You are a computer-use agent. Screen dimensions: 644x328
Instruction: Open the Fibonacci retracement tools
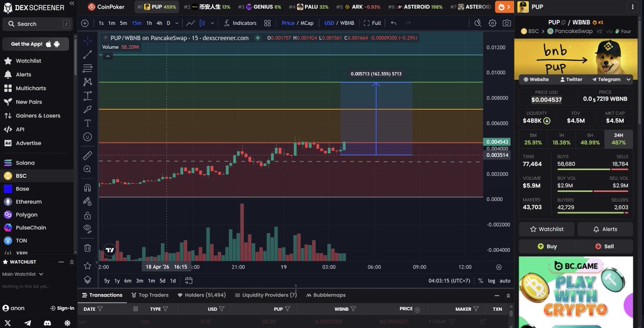pos(87,68)
